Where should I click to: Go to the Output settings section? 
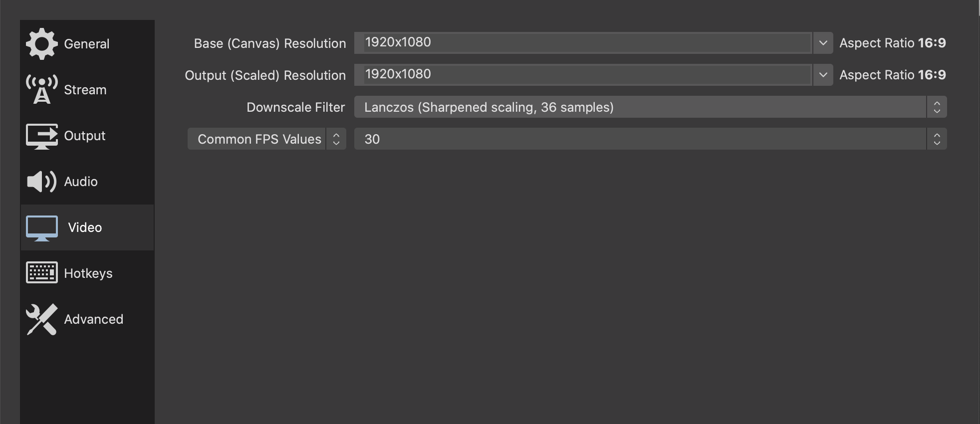point(85,136)
